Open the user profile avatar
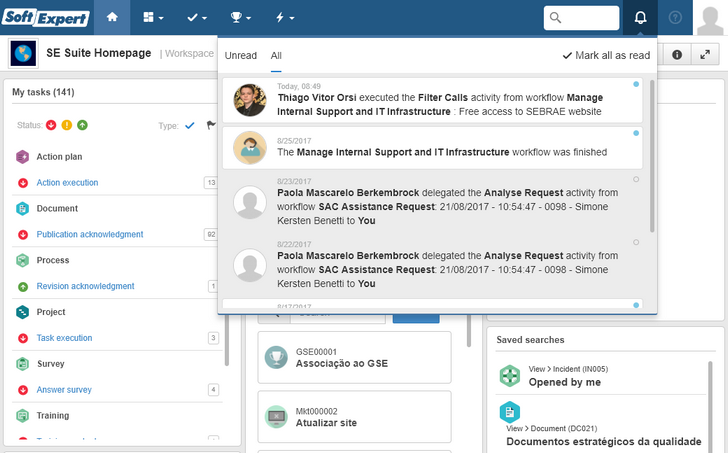 click(x=710, y=19)
